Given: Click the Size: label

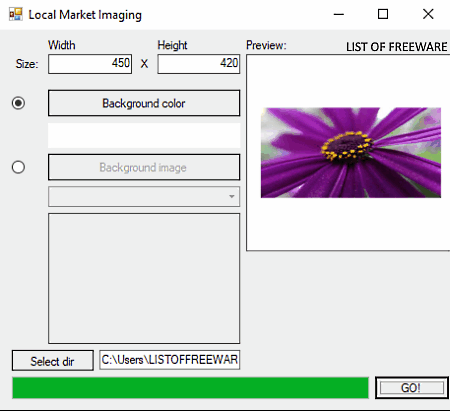Looking at the screenshot, I should [27, 64].
